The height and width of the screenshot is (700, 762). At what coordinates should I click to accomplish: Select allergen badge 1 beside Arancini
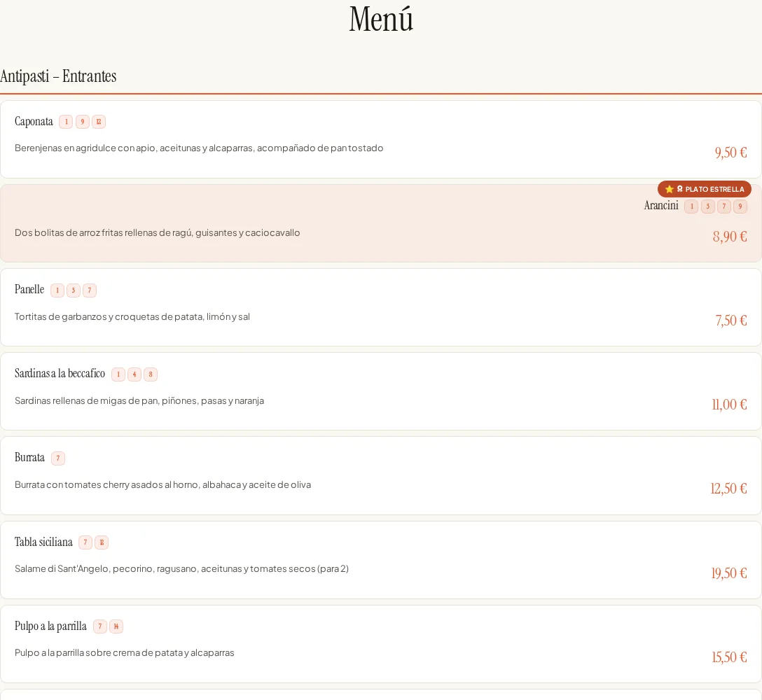pos(691,206)
